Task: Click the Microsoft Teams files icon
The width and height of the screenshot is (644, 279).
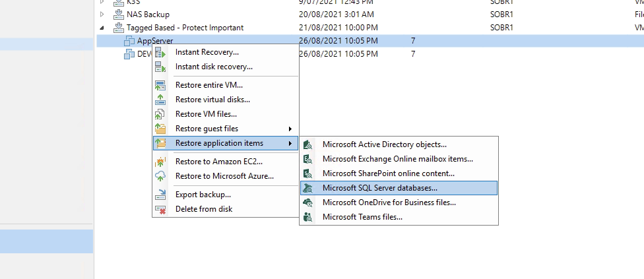Action: 308,217
